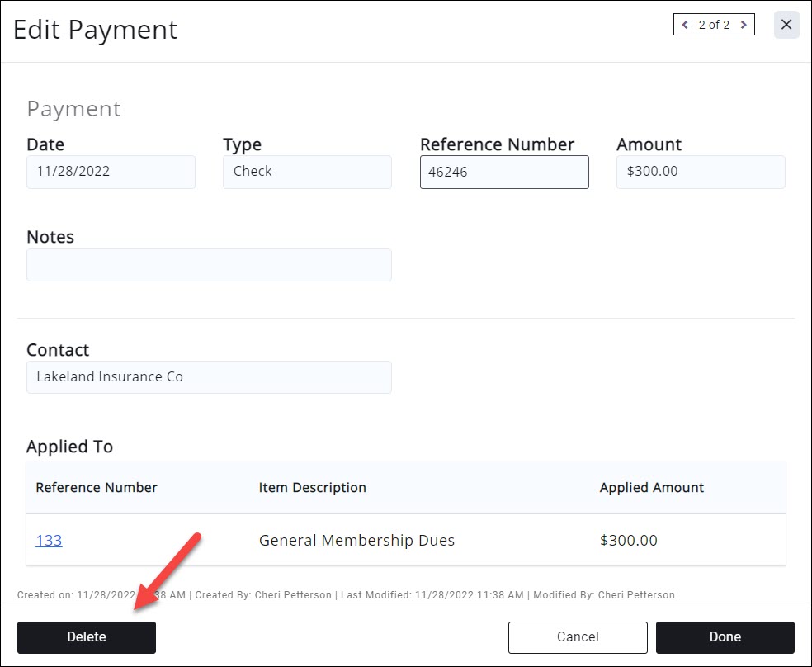Click the Date field showing 11/28/2022
The height and width of the screenshot is (667, 812).
click(111, 172)
